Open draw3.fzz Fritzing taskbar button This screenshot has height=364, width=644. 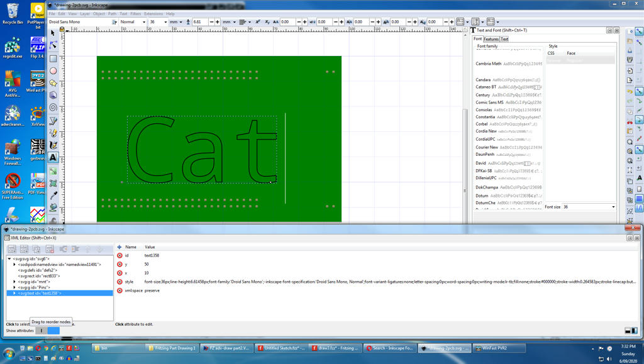[x=335, y=348]
